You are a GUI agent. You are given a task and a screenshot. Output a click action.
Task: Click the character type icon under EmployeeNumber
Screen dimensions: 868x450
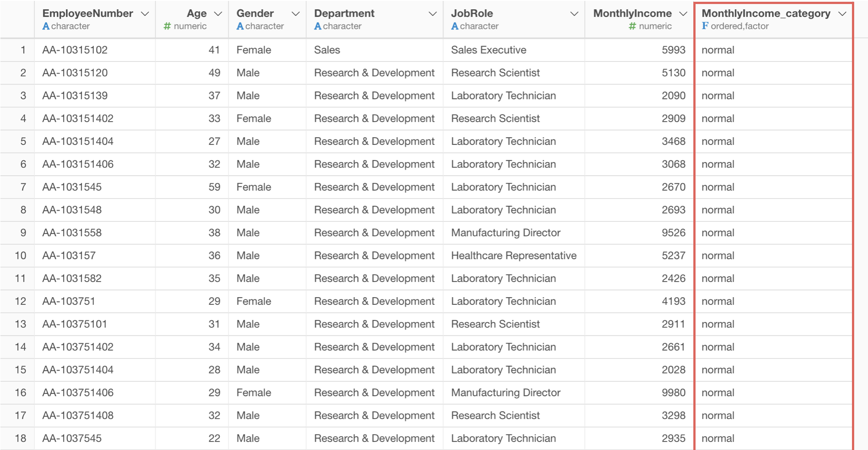pyautogui.click(x=46, y=26)
